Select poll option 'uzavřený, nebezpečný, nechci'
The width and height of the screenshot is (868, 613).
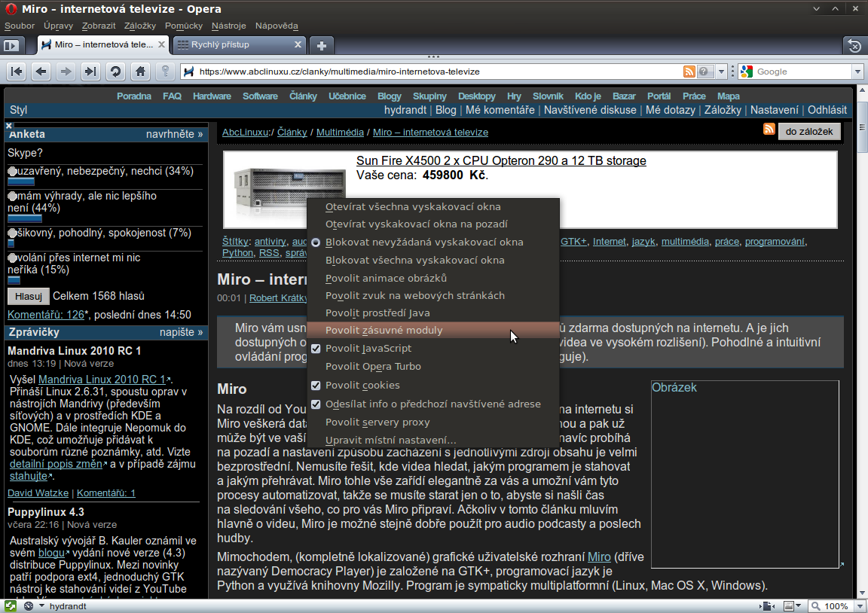(x=12, y=172)
